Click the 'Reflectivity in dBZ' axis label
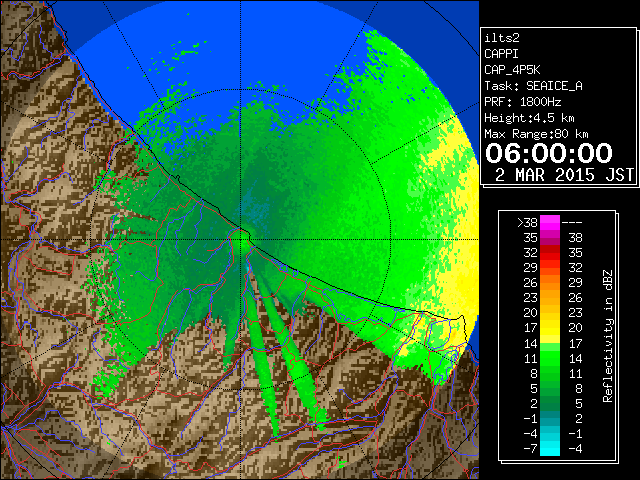Image resolution: width=640 pixels, height=480 pixels. click(x=608, y=336)
